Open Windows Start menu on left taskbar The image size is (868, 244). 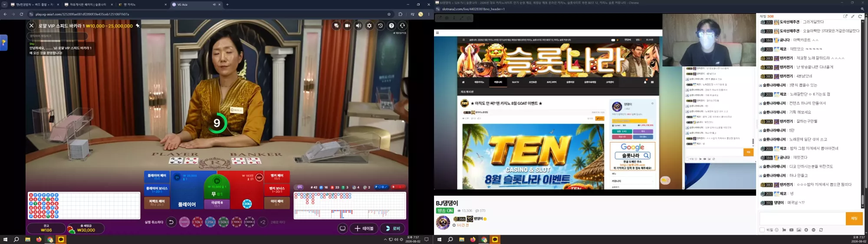pyautogui.click(x=5, y=239)
